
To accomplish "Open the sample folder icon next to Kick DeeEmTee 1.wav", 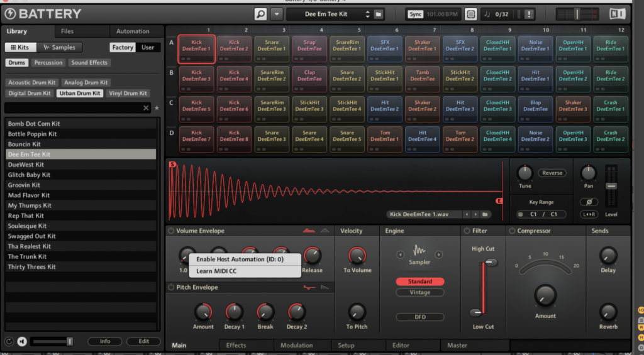I will pyautogui.click(x=486, y=215).
